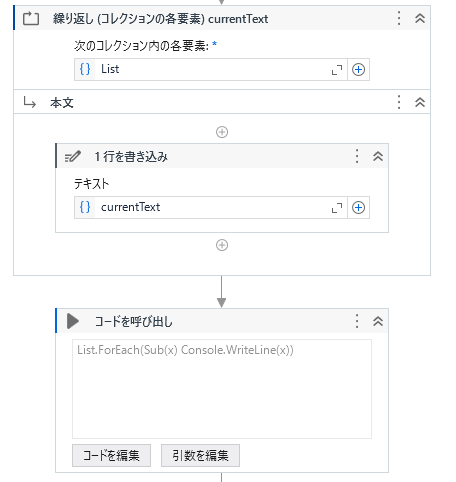This screenshot has height=482, width=456.
Task: Click the For Each loop activity icon
Action: click(x=31, y=18)
